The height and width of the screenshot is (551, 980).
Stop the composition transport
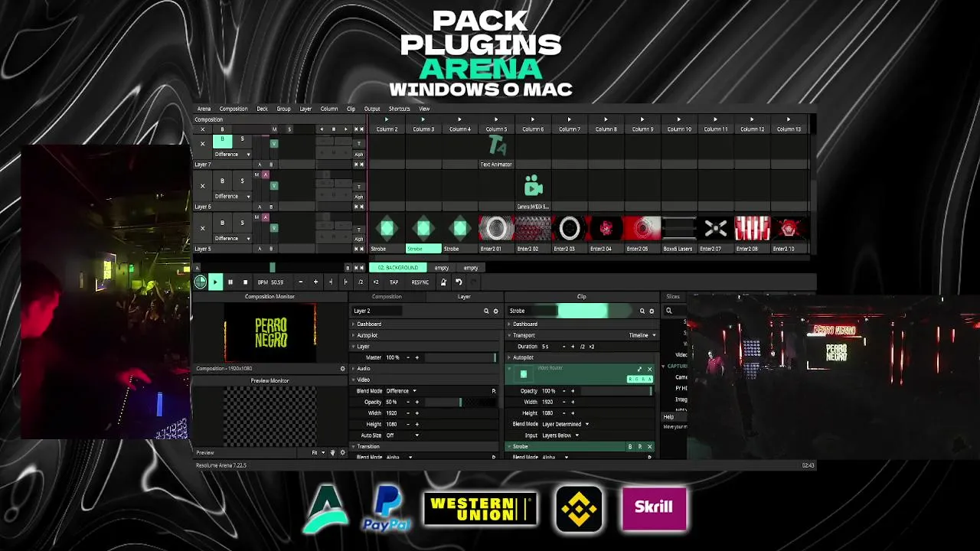(x=245, y=282)
